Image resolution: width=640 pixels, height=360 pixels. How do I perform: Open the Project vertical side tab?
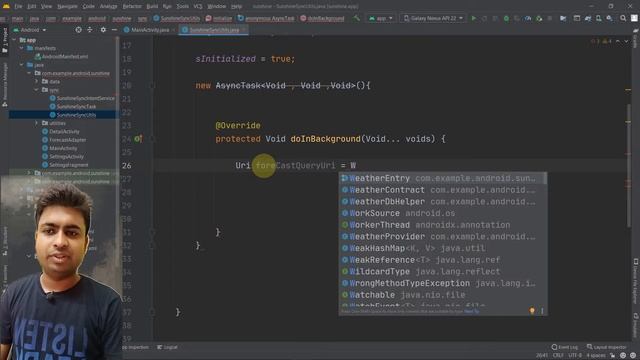tap(4, 40)
